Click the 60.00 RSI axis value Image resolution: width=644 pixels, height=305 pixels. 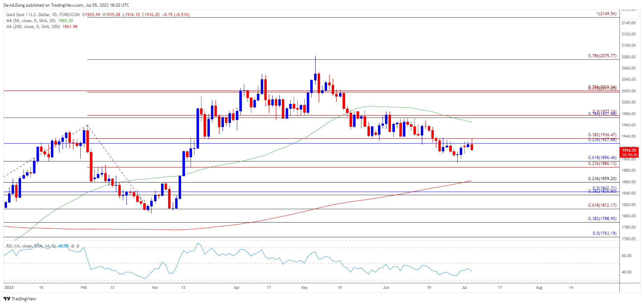tap(627, 256)
